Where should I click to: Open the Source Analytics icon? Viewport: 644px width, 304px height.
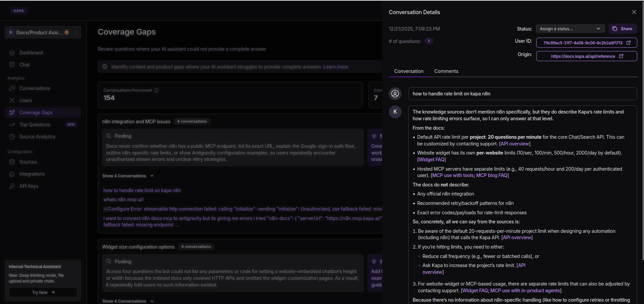point(12,137)
